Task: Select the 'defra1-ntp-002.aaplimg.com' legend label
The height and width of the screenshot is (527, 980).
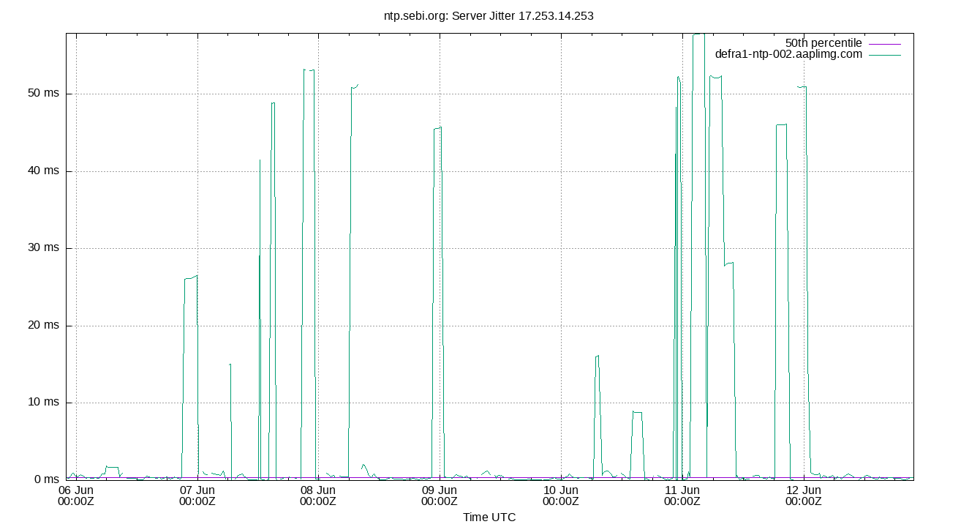Action: (788, 54)
